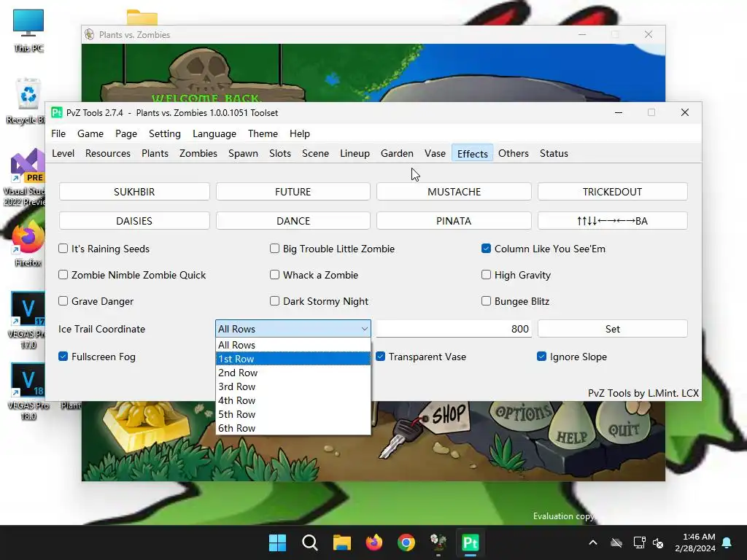
Task: Open the Theme menu
Action: [x=263, y=133]
